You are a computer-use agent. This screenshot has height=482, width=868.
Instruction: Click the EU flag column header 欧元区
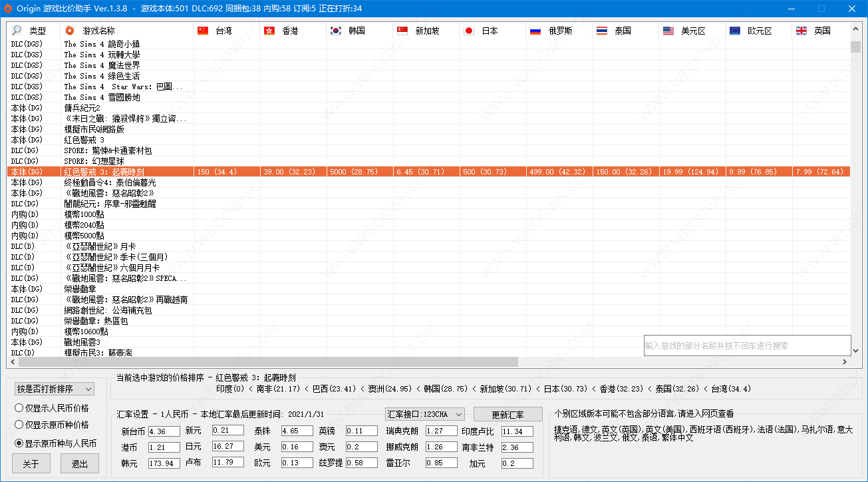pyautogui.click(x=759, y=31)
